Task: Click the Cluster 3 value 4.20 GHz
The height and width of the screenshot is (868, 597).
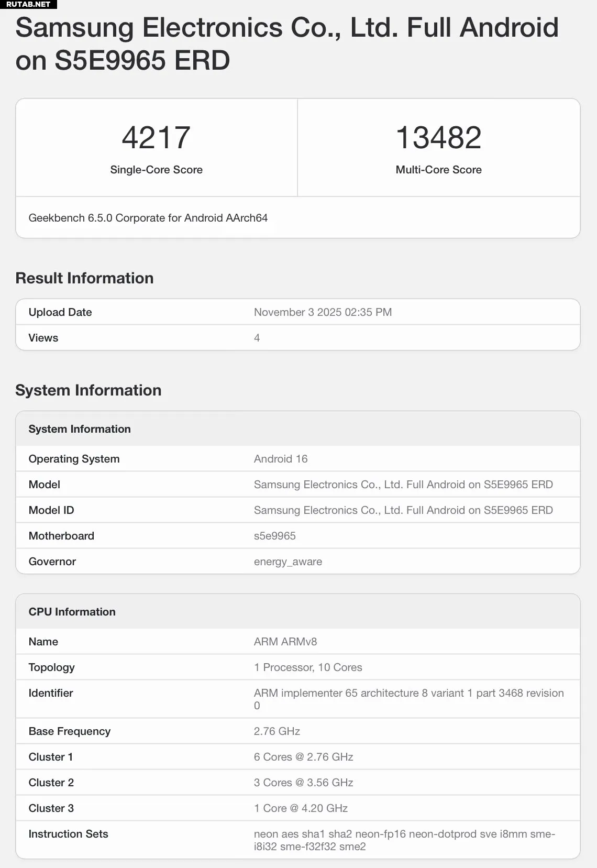Action: pyautogui.click(x=301, y=808)
